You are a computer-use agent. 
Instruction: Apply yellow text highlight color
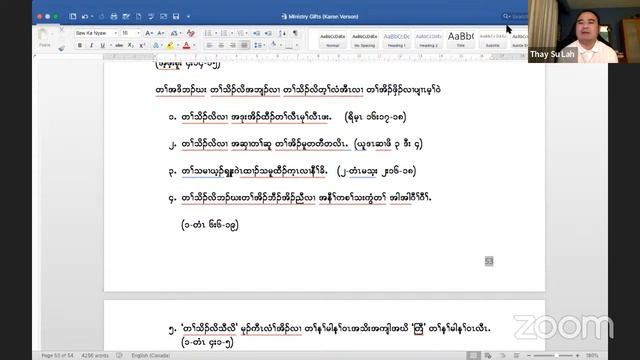click(170, 45)
